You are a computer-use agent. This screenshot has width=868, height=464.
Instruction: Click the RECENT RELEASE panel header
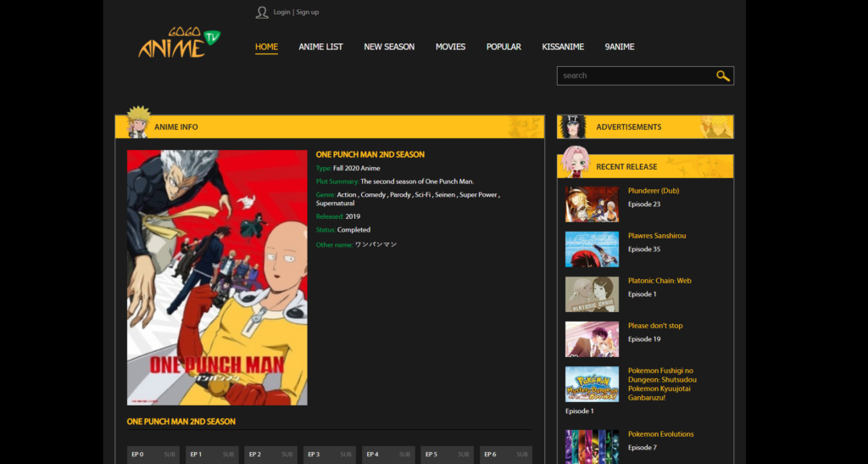tap(645, 166)
